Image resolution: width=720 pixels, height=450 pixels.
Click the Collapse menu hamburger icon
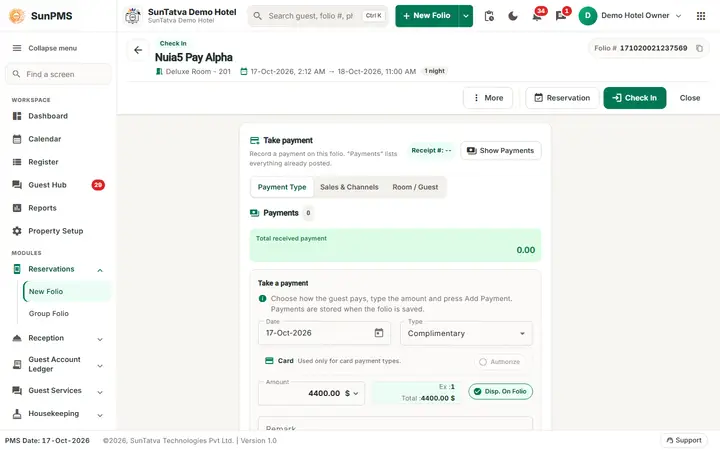pos(17,48)
